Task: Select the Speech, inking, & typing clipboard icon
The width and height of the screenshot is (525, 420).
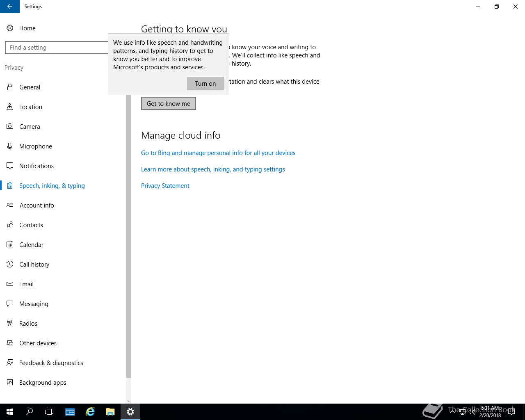Action: [10, 185]
